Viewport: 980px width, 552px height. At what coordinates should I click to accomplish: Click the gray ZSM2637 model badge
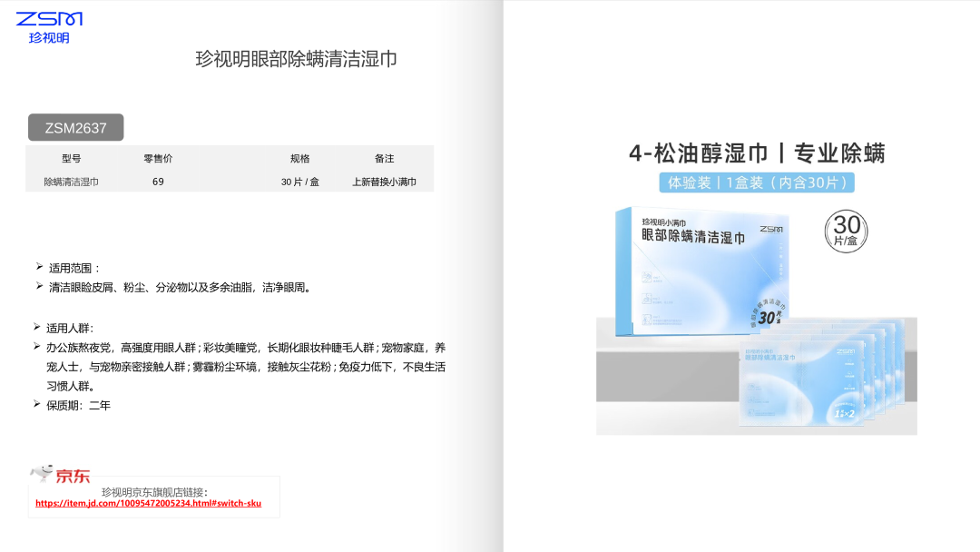click(75, 128)
